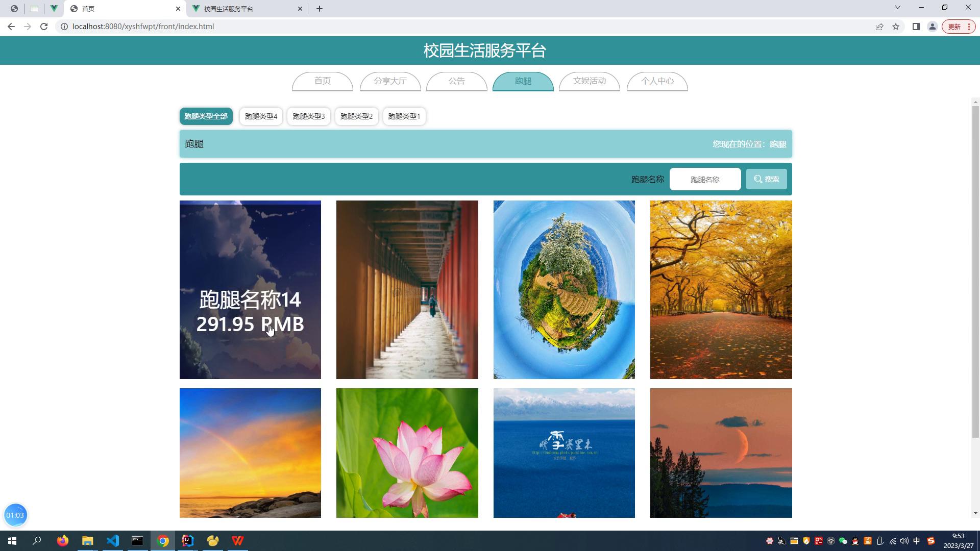Viewport: 980px width, 551px height.
Task: Open IntelliJ IDEA from the taskbar
Action: [188, 541]
